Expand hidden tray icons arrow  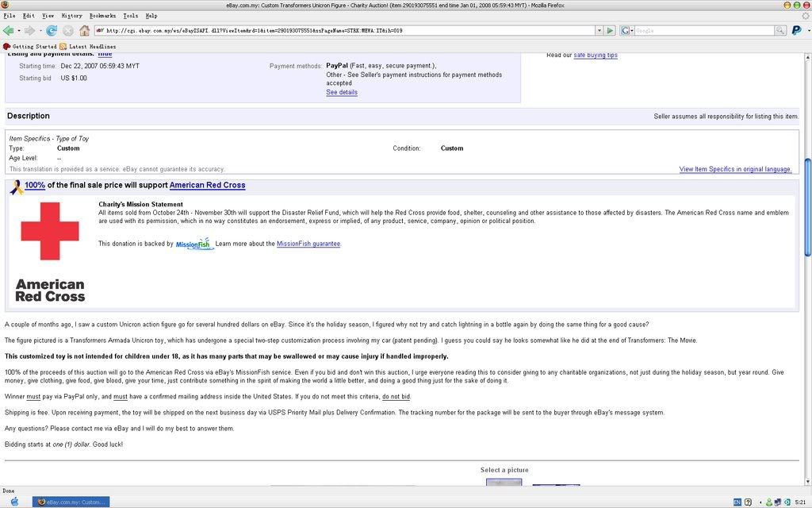click(x=760, y=502)
